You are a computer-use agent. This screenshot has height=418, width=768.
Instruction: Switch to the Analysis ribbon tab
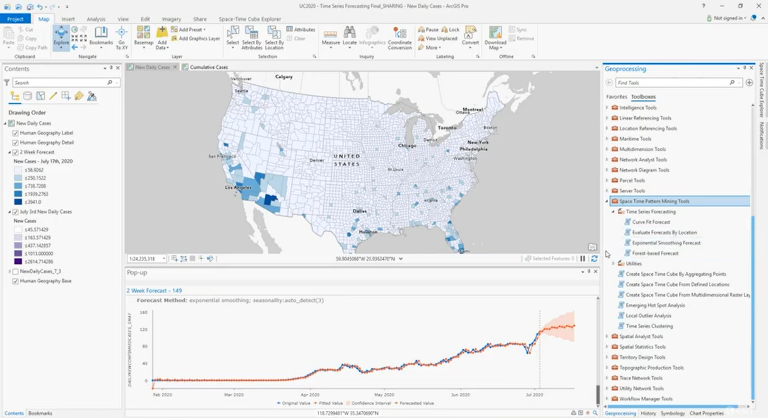[96, 19]
